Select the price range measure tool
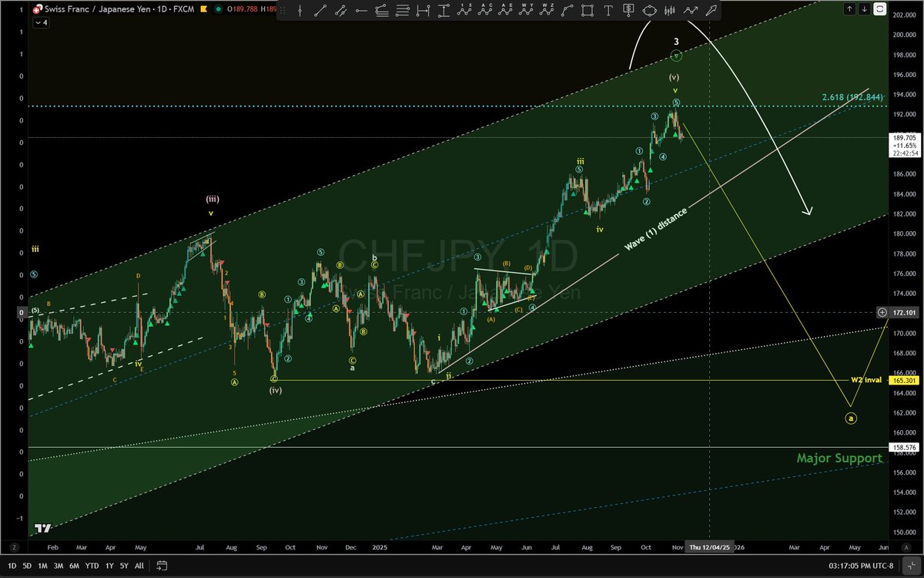Image resolution: width=924 pixels, height=578 pixels. [x=444, y=11]
